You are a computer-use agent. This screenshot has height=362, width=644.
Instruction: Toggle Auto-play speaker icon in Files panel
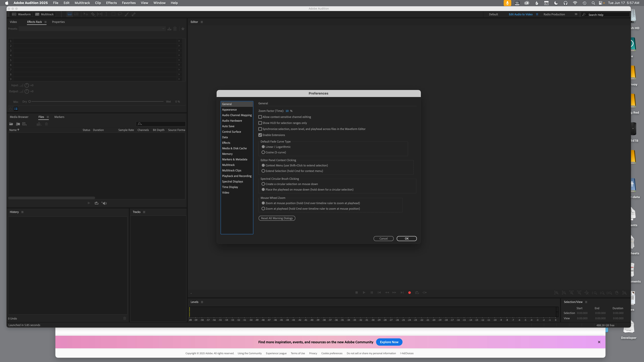click(105, 203)
